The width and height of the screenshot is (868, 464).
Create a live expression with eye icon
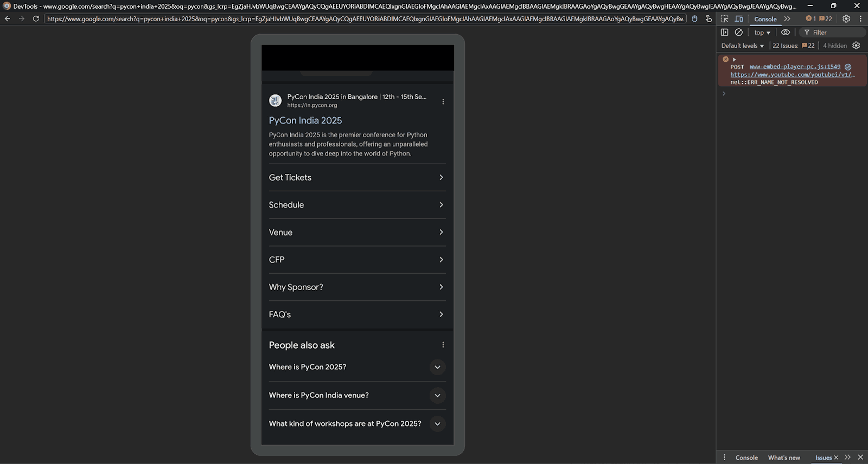786,33
